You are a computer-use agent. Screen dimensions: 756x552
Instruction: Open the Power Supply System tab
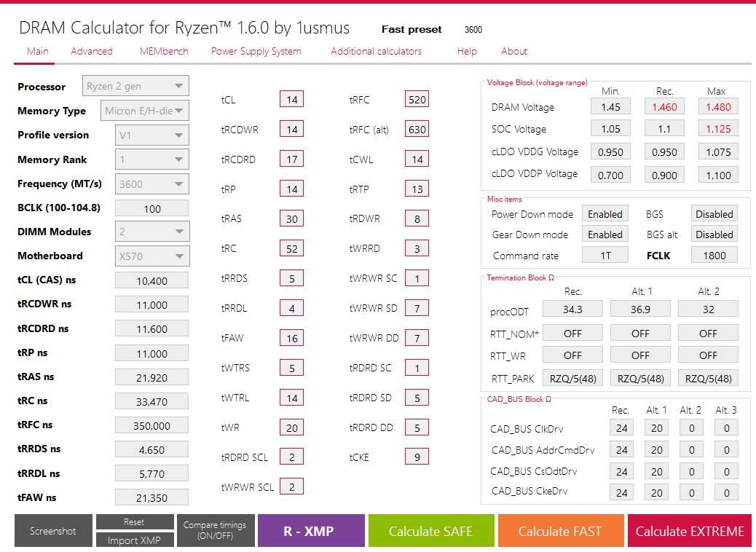click(256, 51)
